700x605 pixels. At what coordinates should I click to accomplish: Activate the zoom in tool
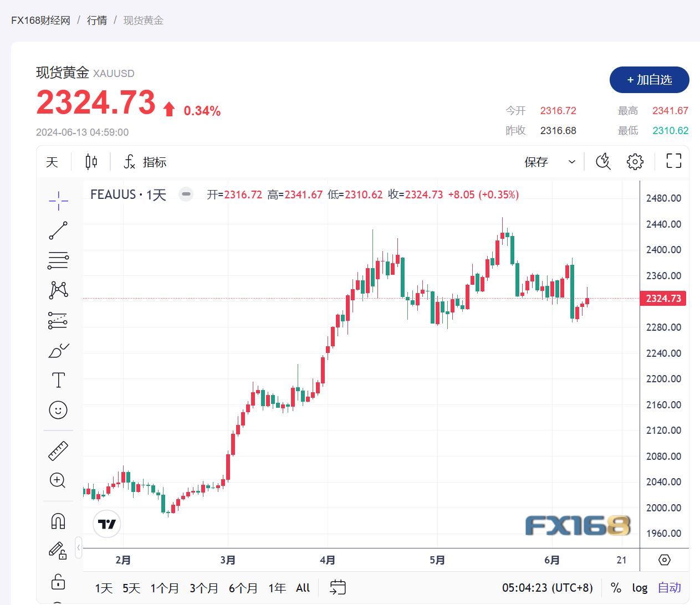click(x=58, y=480)
